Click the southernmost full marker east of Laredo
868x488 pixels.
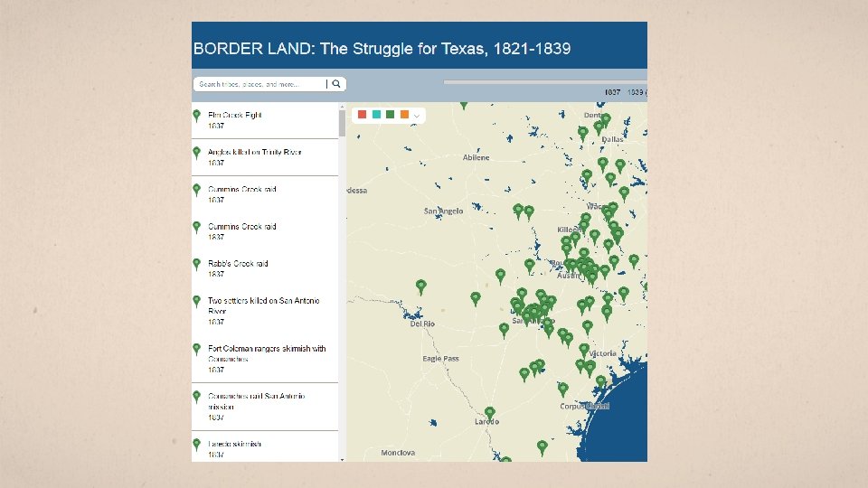[542, 447]
